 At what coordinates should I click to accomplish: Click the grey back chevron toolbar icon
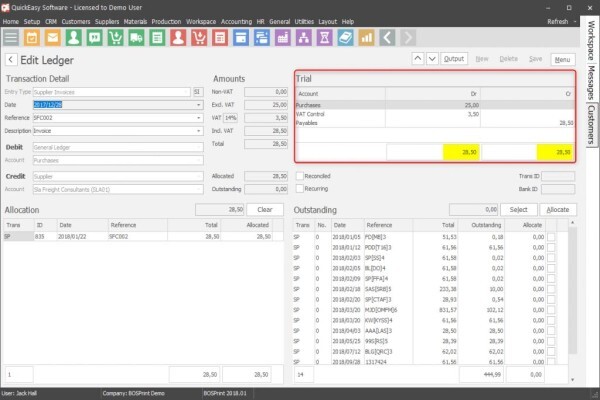click(x=387, y=38)
